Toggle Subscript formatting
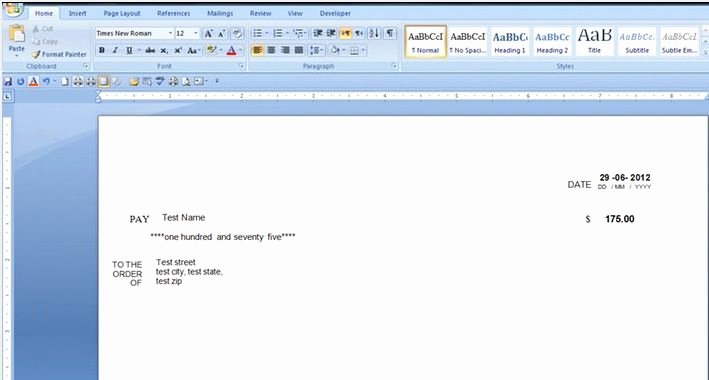Screen dimensions: 709x380 click(x=164, y=50)
